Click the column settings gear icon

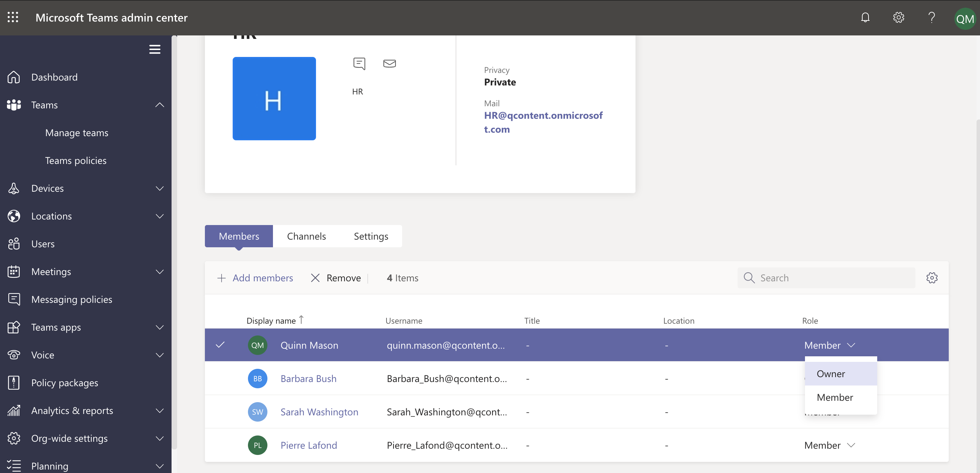click(x=932, y=277)
